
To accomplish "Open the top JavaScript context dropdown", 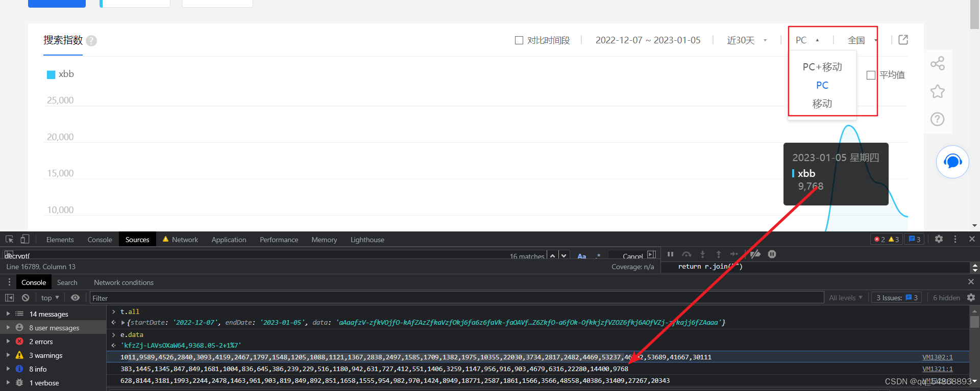I will coord(50,298).
